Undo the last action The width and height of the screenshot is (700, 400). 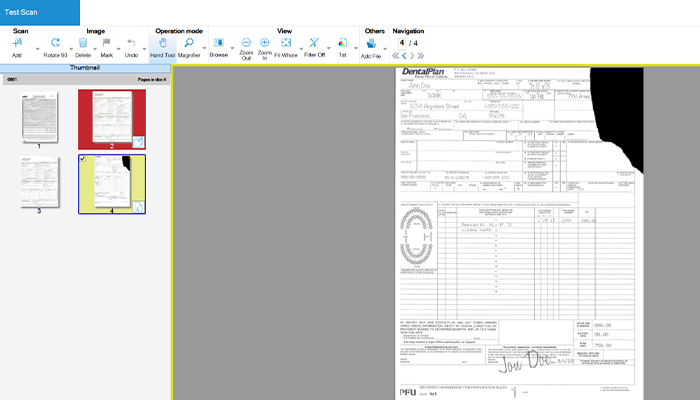tap(132, 44)
